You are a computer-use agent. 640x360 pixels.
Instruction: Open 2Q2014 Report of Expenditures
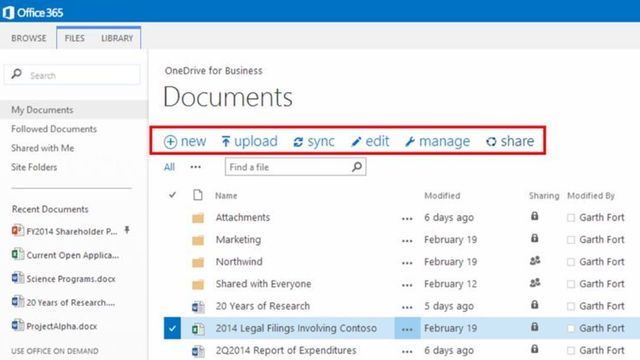pos(286,350)
